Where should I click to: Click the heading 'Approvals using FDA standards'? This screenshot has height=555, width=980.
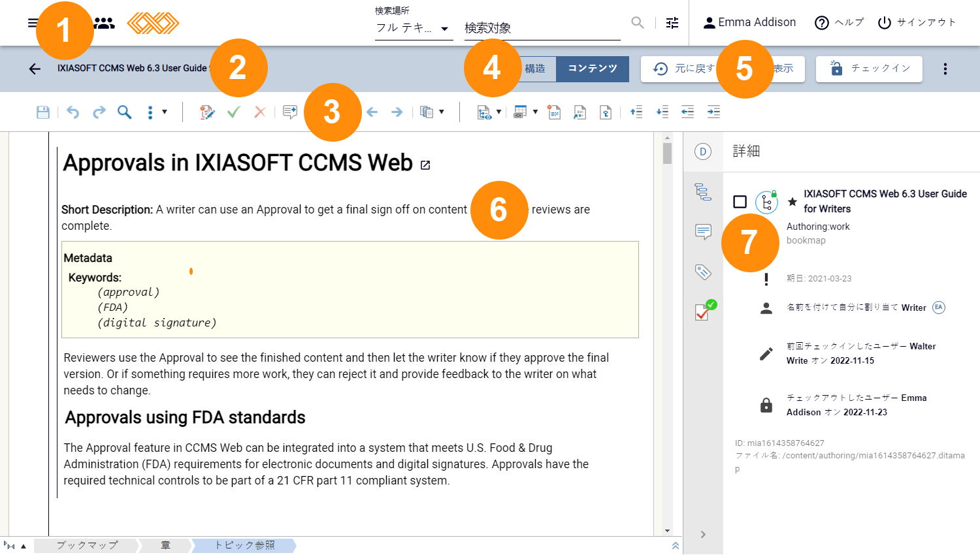(186, 417)
